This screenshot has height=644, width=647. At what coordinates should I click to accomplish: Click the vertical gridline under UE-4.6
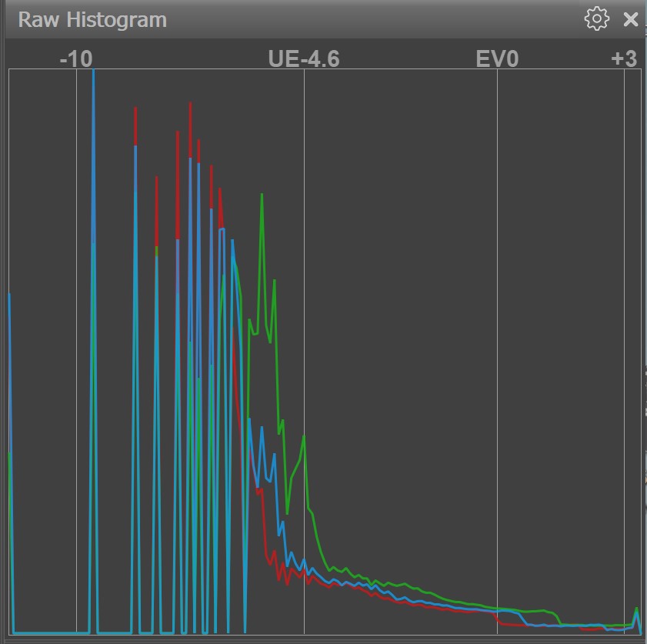tap(304, 231)
